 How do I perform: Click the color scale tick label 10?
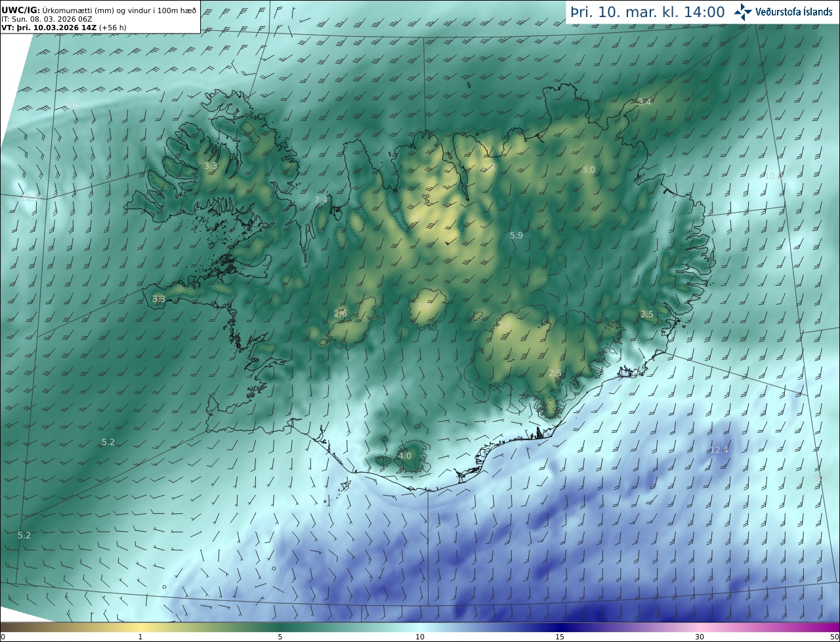[420, 637]
